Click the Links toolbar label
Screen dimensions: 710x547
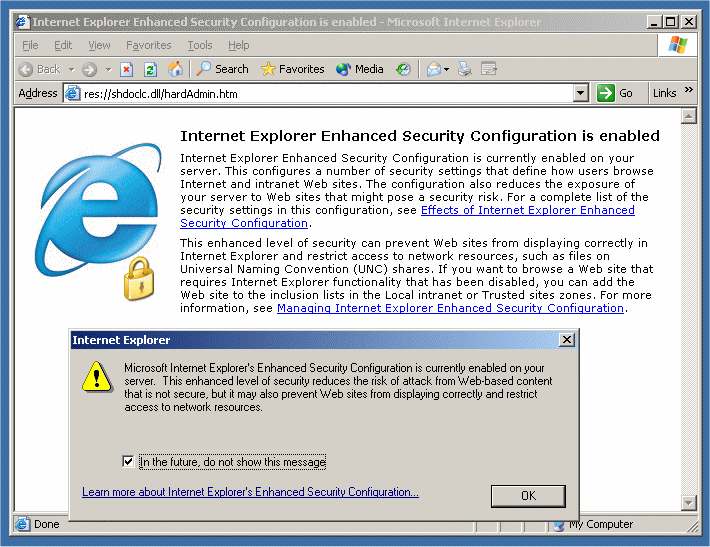[x=664, y=93]
